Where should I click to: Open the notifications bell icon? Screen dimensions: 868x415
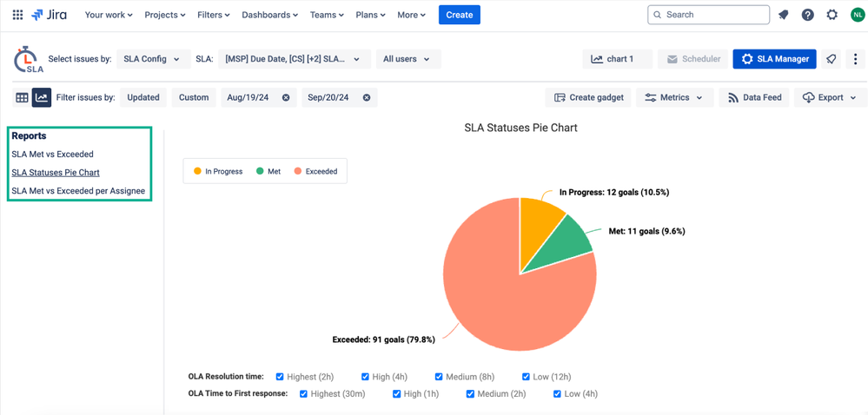click(784, 15)
